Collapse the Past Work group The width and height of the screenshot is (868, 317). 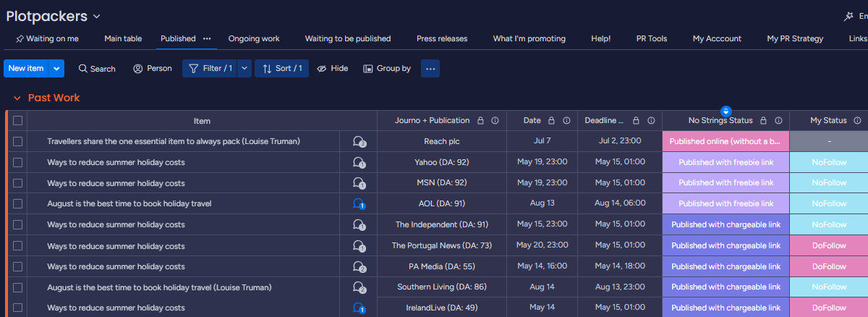coord(17,98)
